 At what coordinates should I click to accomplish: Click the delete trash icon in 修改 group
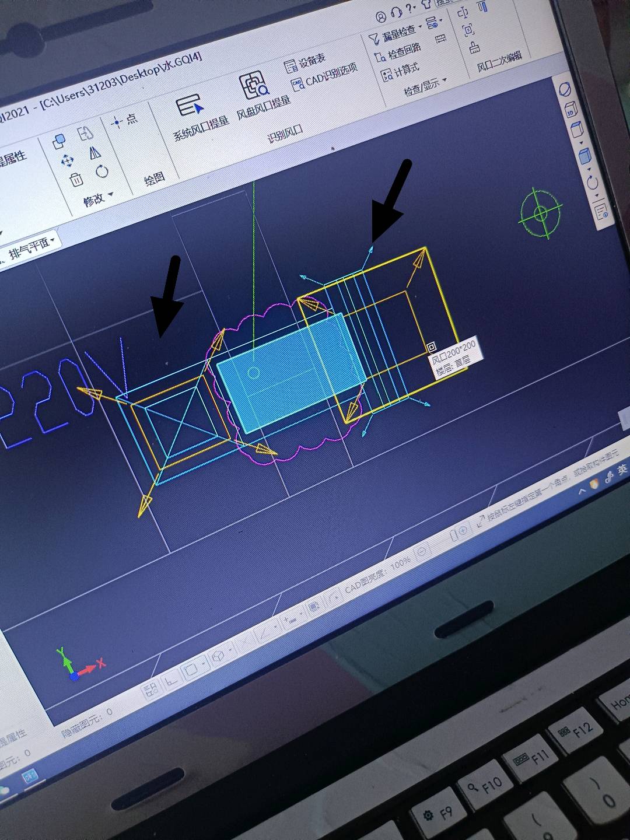click(x=76, y=180)
